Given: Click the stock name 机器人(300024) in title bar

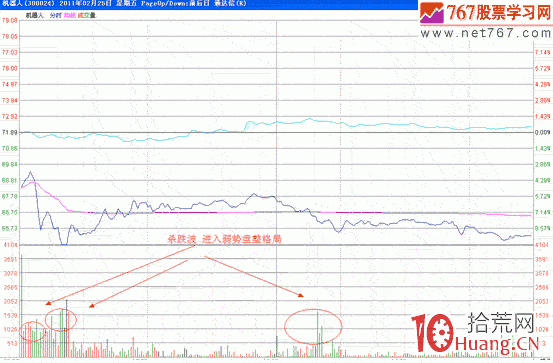Looking at the screenshot, I should click(x=28, y=4).
